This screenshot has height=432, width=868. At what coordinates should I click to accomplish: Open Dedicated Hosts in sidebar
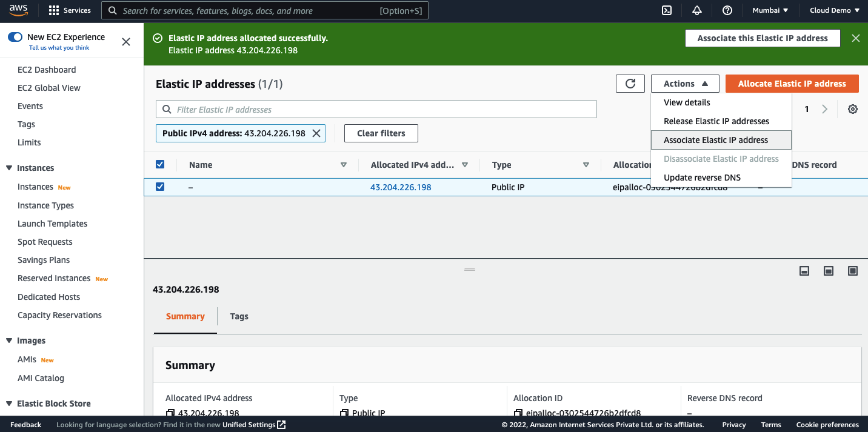[49, 297]
